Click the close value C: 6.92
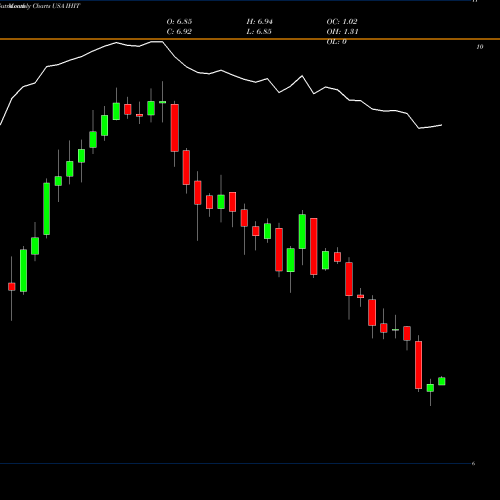Image resolution: width=500 pixels, height=500 pixels. pos(179,32)
